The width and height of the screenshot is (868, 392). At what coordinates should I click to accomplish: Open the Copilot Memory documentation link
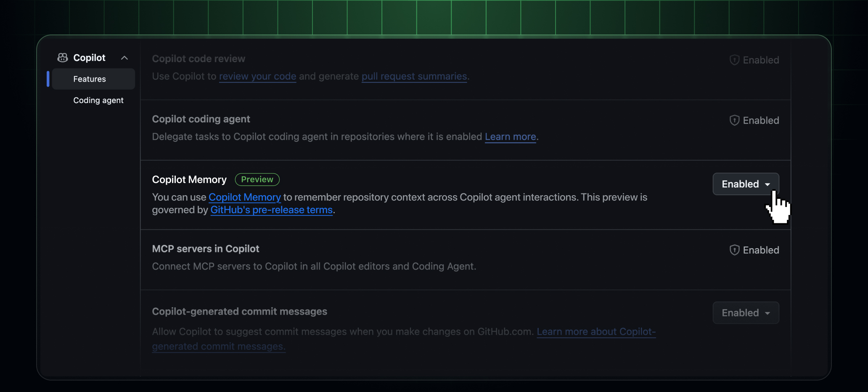click(x=245, y=197)
